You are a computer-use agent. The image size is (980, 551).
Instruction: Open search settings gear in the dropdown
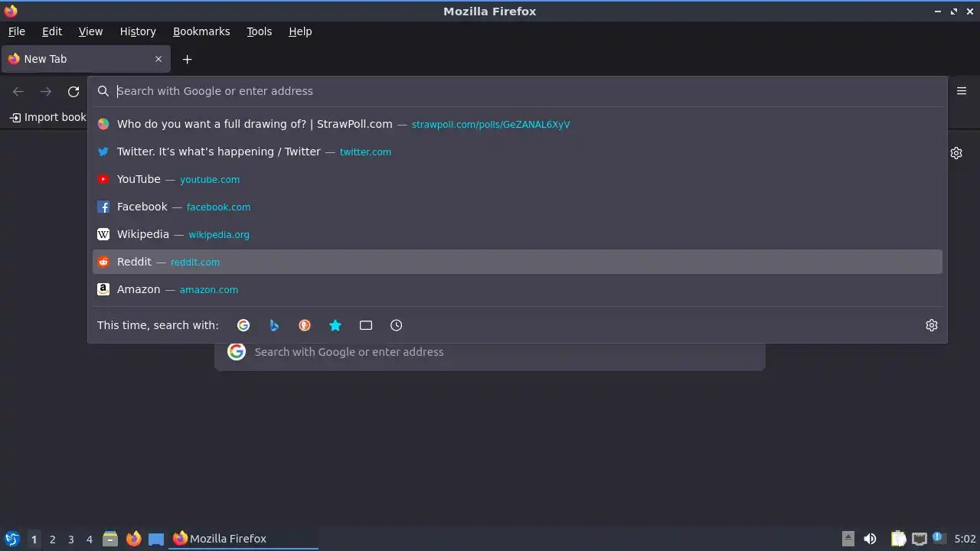point(932,325)
